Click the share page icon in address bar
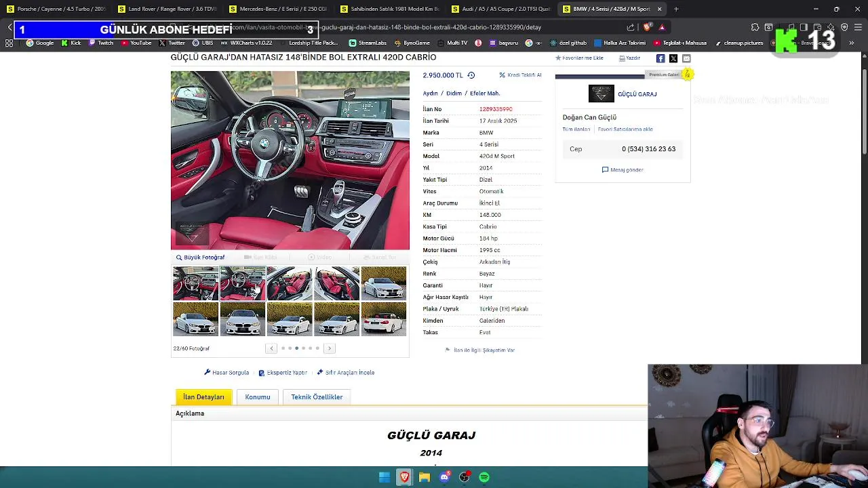This screenshot has height=488, width=868. coord(631,27)
